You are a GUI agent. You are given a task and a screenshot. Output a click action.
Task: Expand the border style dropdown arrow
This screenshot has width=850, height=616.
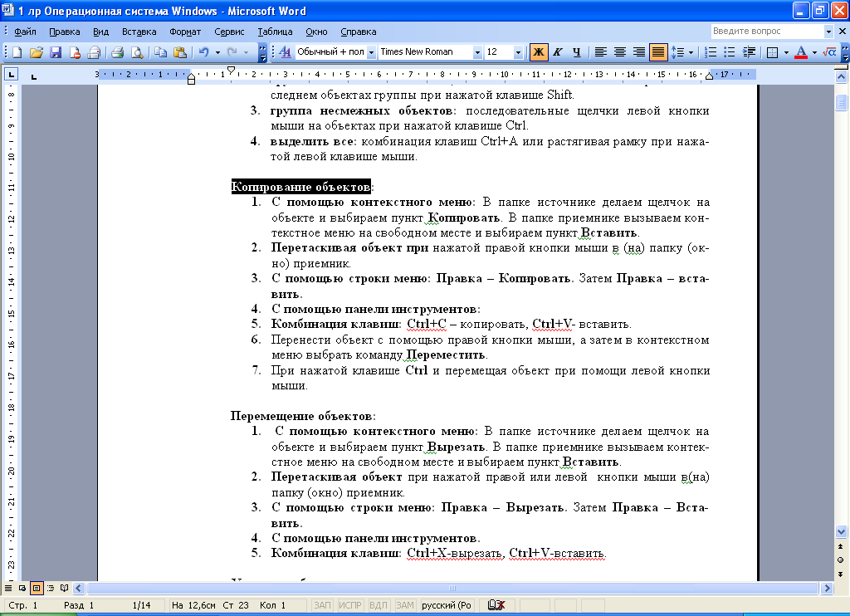[x=786, y=52]
